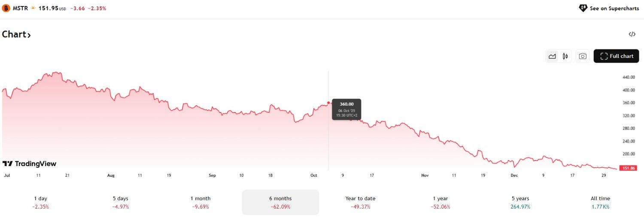The height and width of the screenshot is (218, 644).
Task: Click the Supercharts logo icon
Action: pyautogui.click(x=583, y=8)
